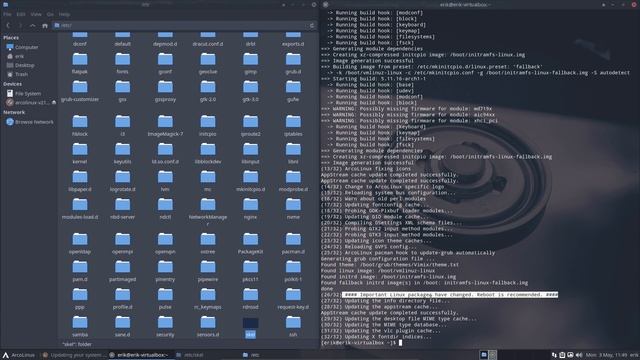Select the flatpak folder
Viewport: 640px width, 360px height.
click(x=80, y=63)
